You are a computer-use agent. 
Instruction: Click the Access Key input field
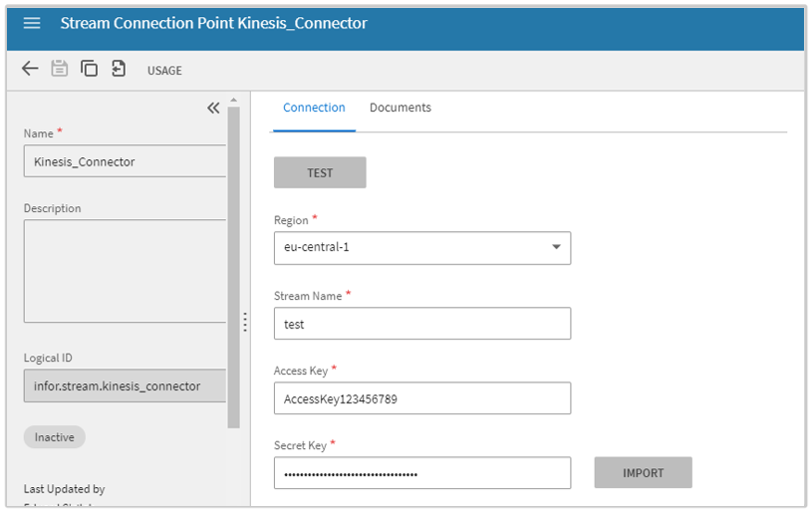(422, 398)
